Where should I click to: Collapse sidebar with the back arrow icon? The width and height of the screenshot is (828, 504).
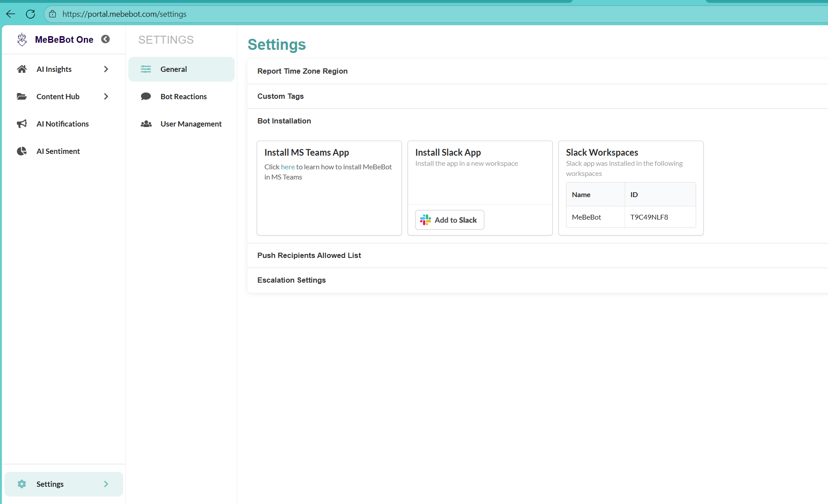point(105,39)
